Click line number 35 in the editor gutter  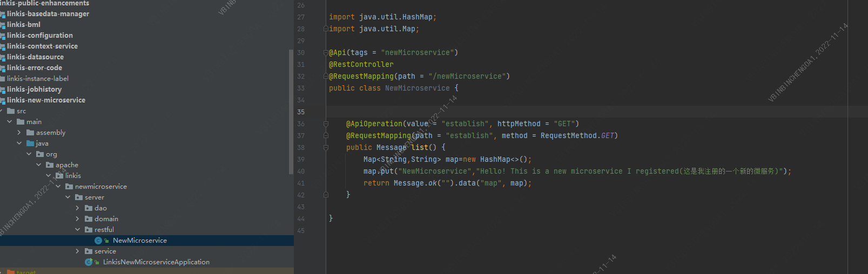point(301,112)
